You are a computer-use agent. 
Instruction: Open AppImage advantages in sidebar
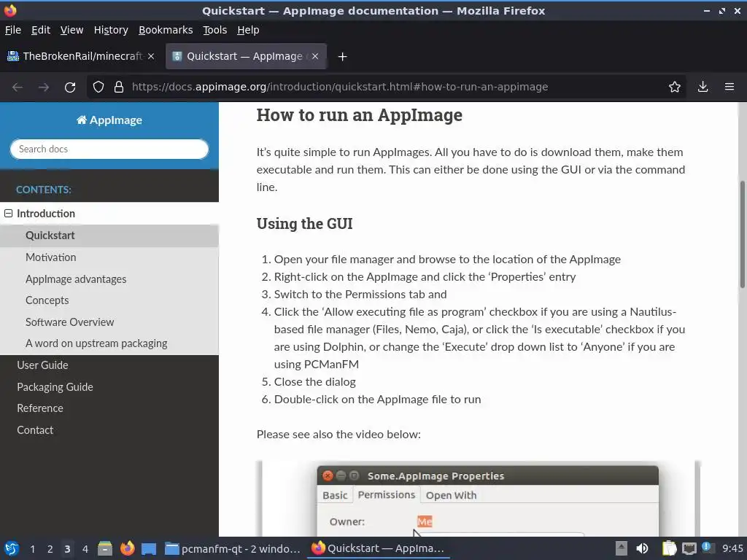(x=76, y=279)
